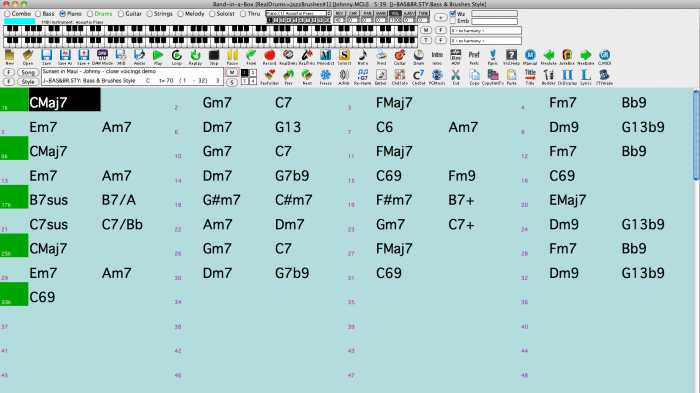
Task: Select the Drums track radio button
Action: click(90, 14)
